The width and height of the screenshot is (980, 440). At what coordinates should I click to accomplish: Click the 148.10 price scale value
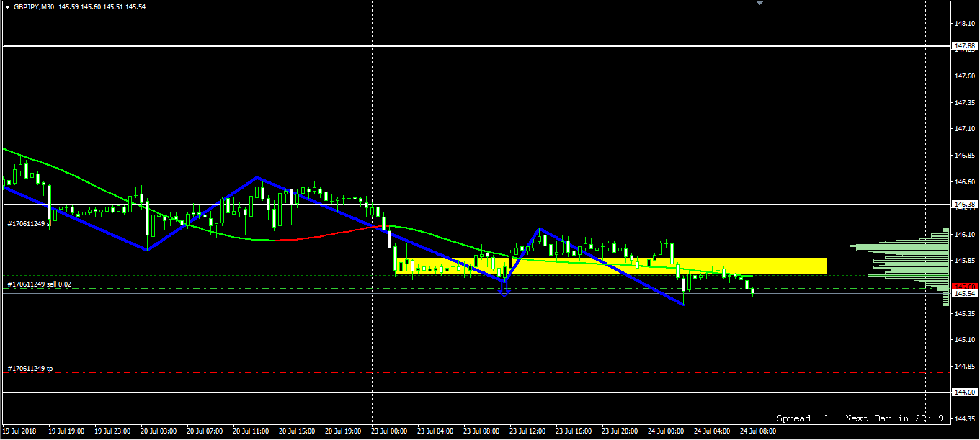pyautogui.click(x=965, y=23)
